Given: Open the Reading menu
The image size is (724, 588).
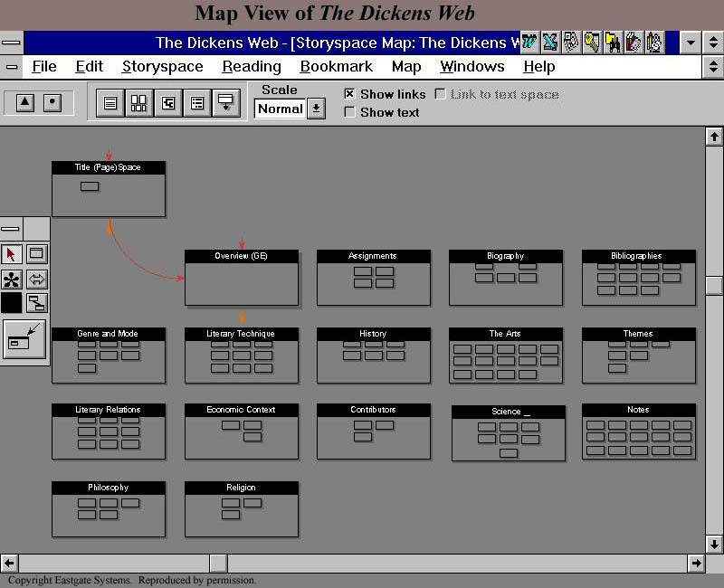Looking at the screenshot, I should tap(252, 67).
